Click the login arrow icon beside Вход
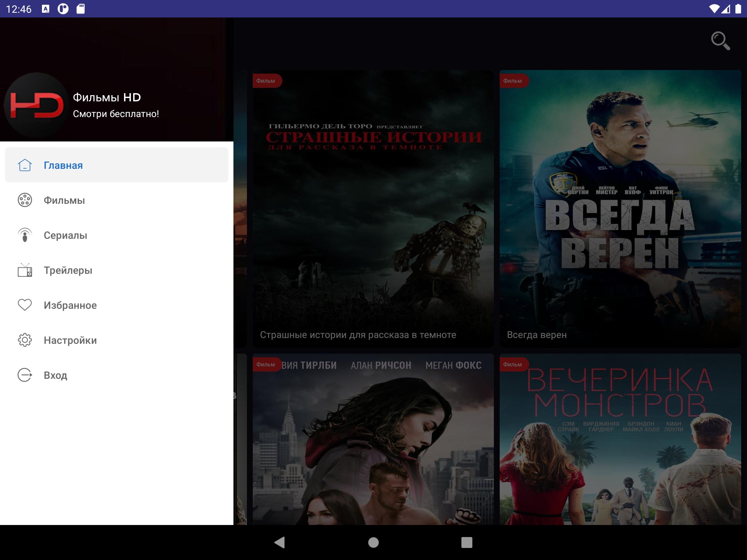 (25, 375)
